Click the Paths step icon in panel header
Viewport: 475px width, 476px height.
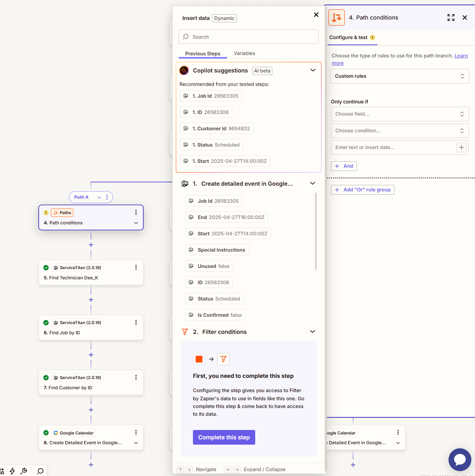(x=337, y=18)
